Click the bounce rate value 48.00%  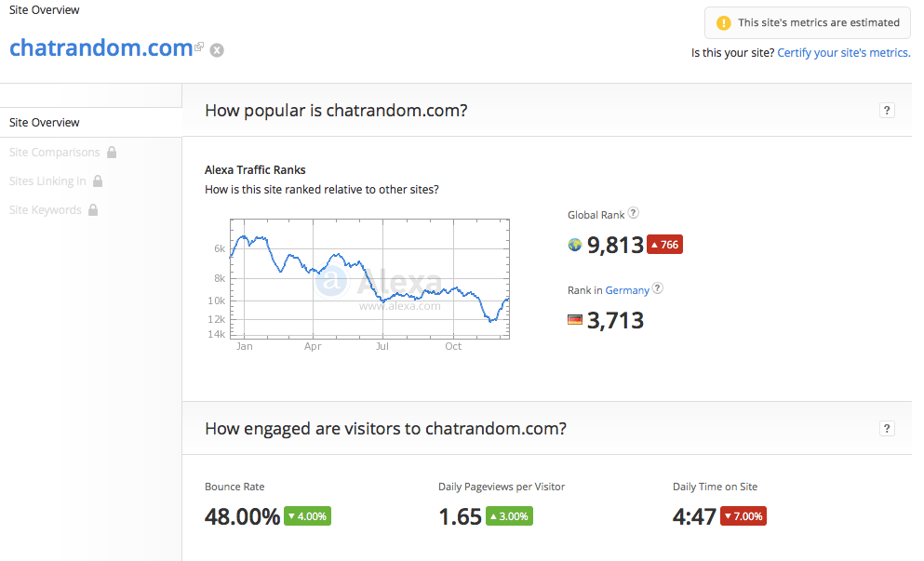pyautogui.click(x=242, y=516)
